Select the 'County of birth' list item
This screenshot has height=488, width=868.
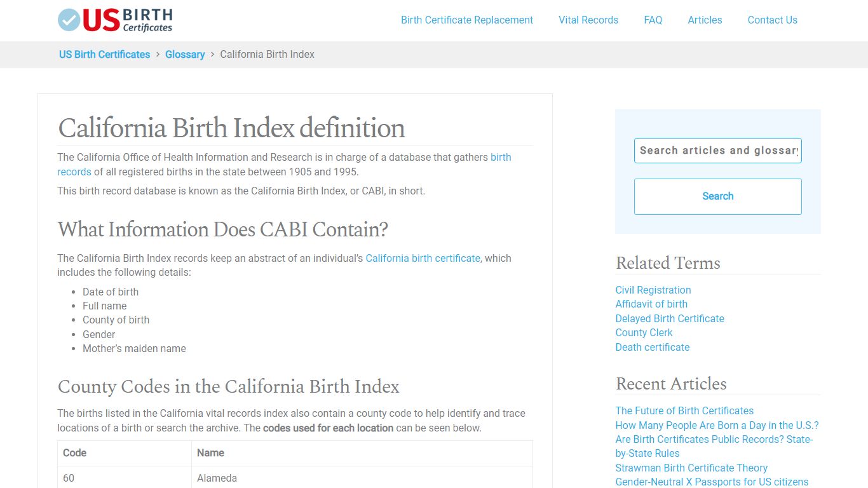[x=116, y=320]
